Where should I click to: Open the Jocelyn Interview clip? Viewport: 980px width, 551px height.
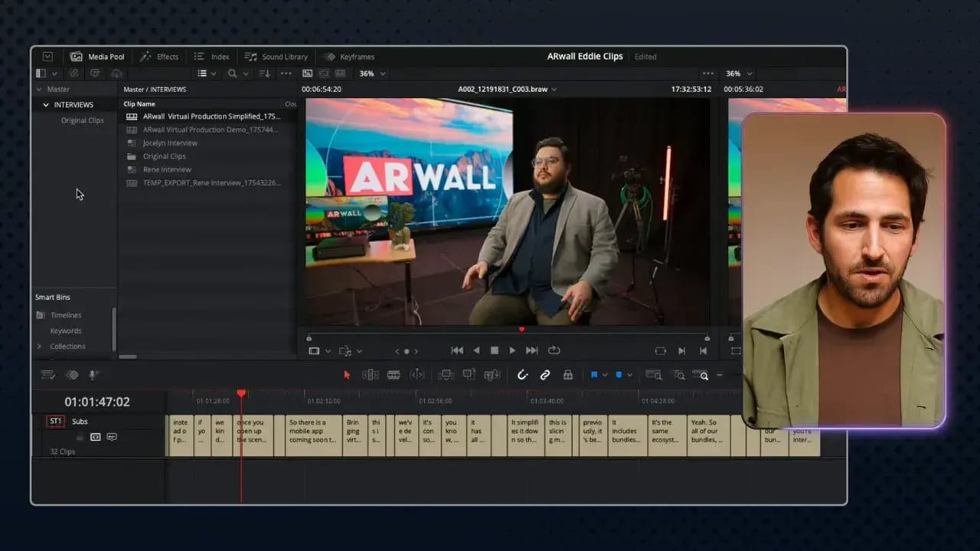[x=170, y=143]
